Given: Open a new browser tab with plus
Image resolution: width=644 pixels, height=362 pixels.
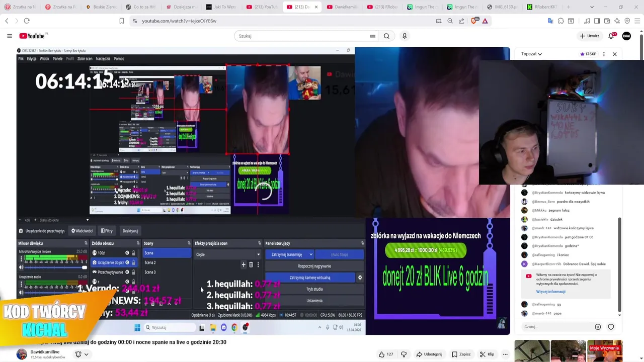Looking at the screenshot, I should (569, 7).
